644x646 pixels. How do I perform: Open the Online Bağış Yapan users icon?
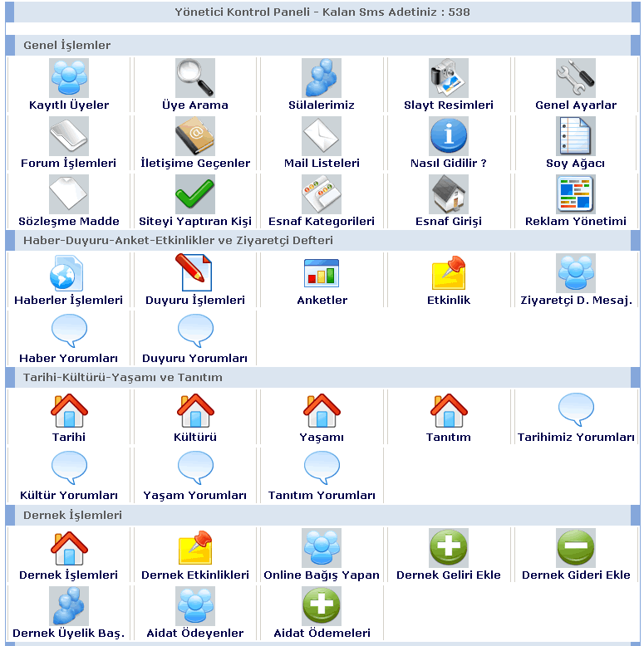(x=322, y=548)
